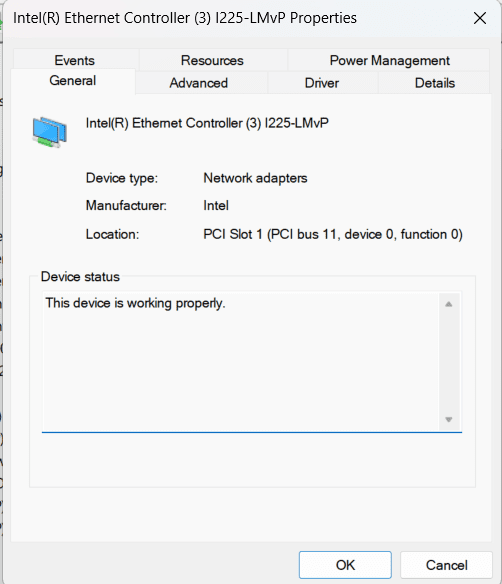This screenshot has width=502, height=584.
Task: Open the Resources tab
Action: click(212, 60)
